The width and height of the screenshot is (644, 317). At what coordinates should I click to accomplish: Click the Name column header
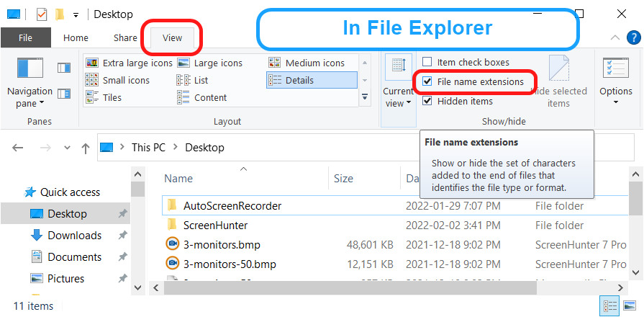click(x=178, y=178)
